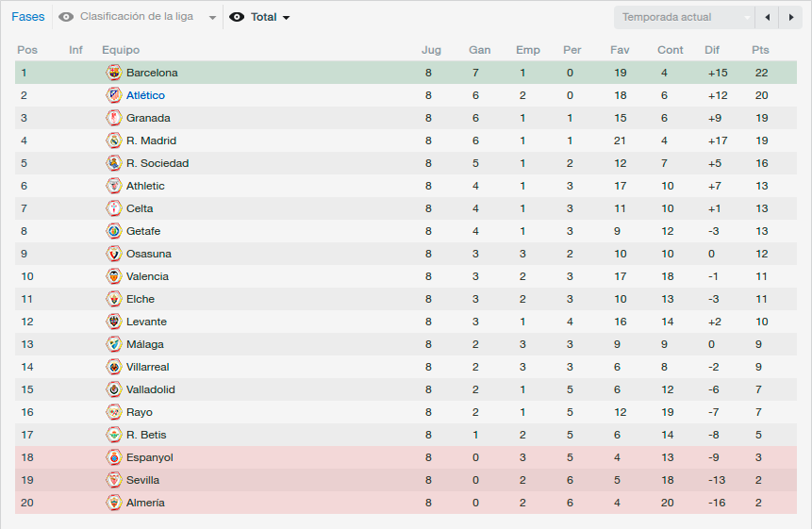Click the Villarreal club crest icon
This screenshot has height=529, width=812.
pos(114,367)
